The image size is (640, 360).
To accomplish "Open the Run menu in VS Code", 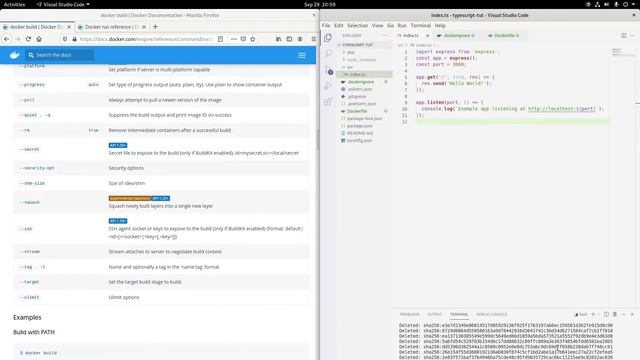I will pos(402,25).
